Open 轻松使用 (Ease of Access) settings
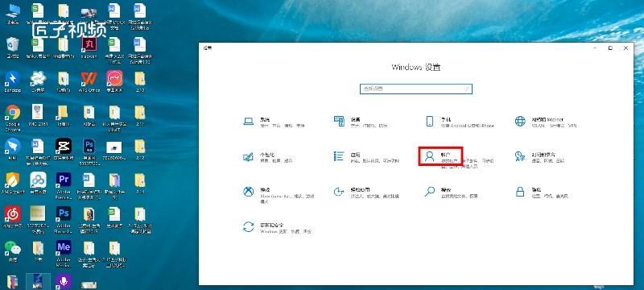 click(366, 193)
